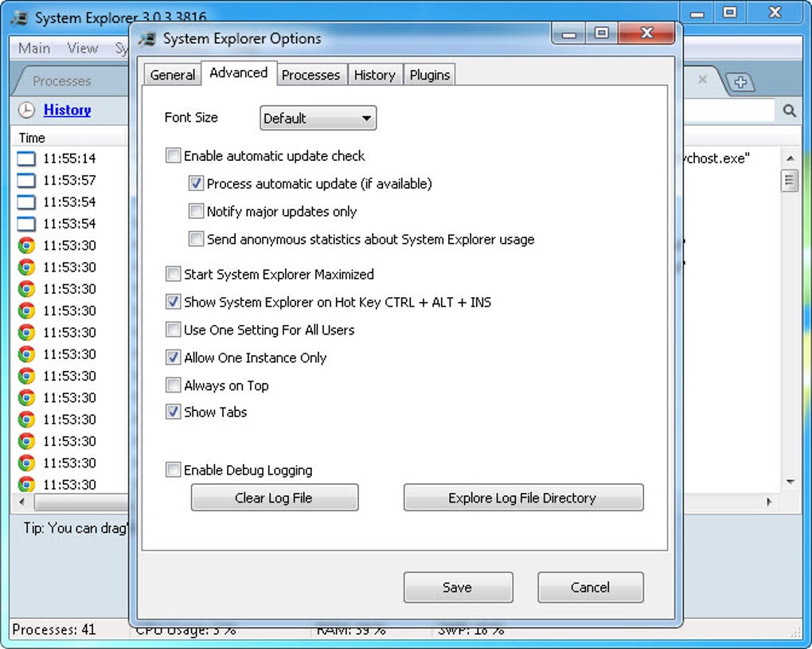Viewport: 812px width, 649px height.
Task: Click the History link in main window
Action: pos(68,110)
